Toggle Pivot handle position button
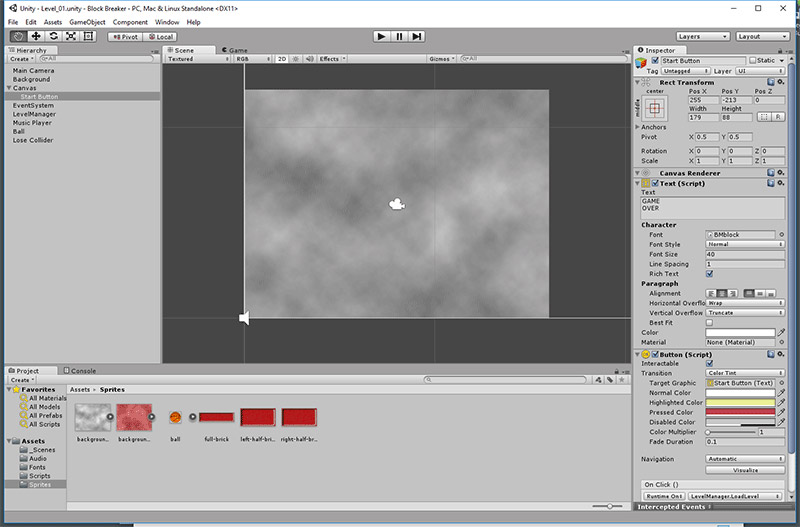Screen dimensions: 800x527 pyautogui.click(x=124, y=36)
